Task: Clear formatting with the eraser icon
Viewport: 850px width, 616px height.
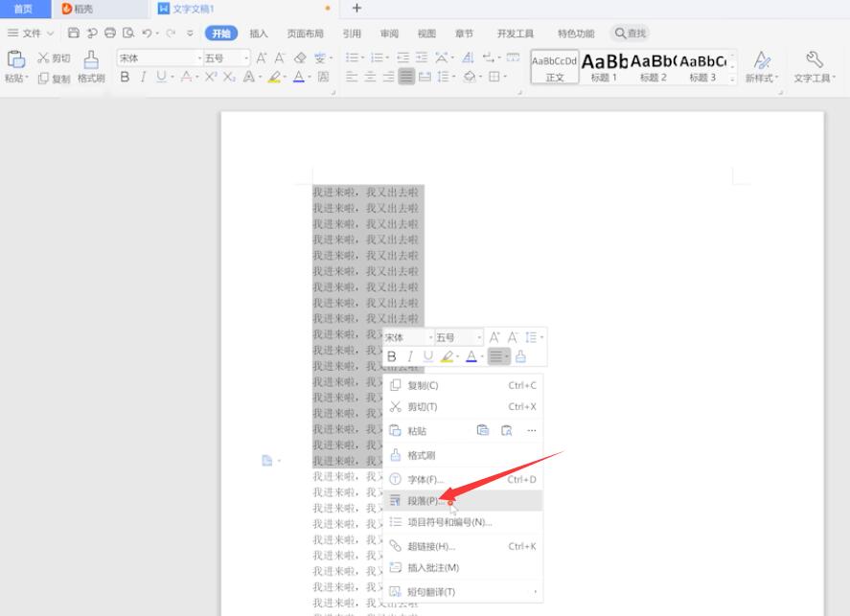Action: point(300,57)
